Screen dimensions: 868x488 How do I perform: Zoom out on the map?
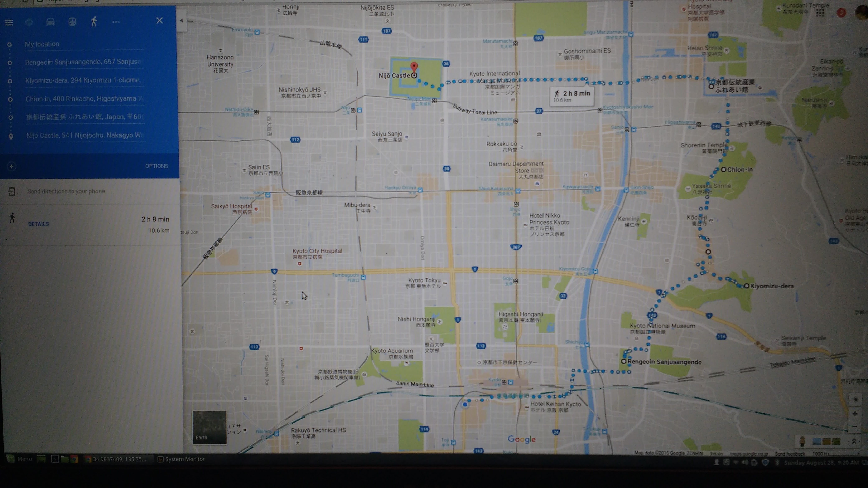coord(855,427)
